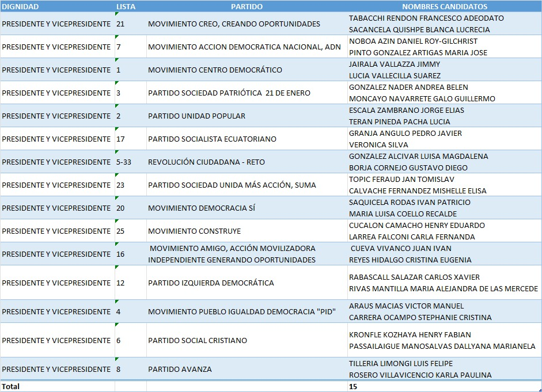Click candidate TOPIC FERAUD JAN TOMISLAV
Screen dimensions: 542x392
tap(401, 179)
